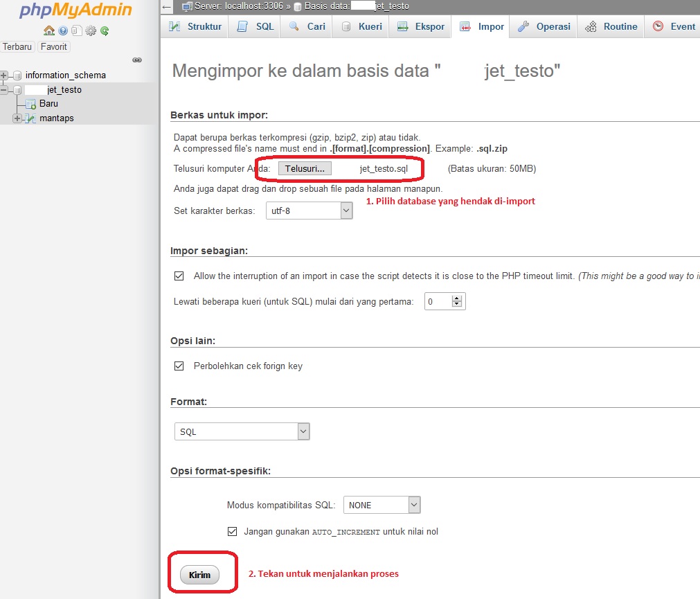The width and height of the screenshot is (700, 599).
Task: Open the Cari tab
Action: 307,26
